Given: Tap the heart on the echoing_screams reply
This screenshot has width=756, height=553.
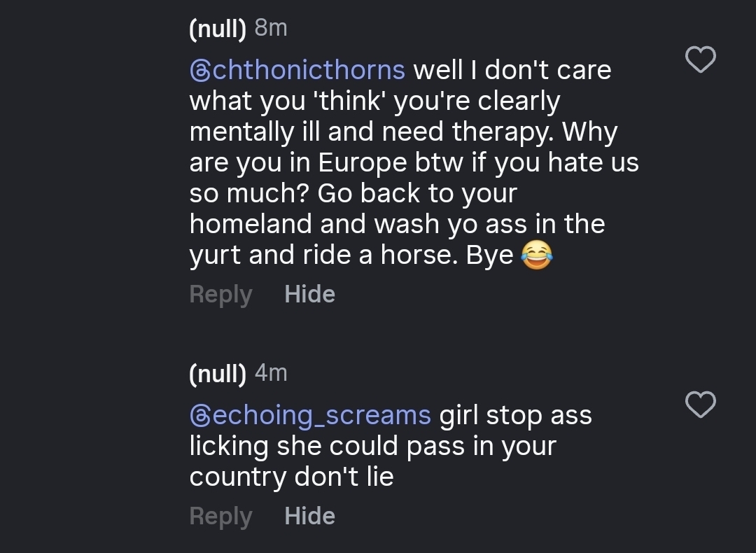Looking at the screenshot, I should tap(700, 405).
